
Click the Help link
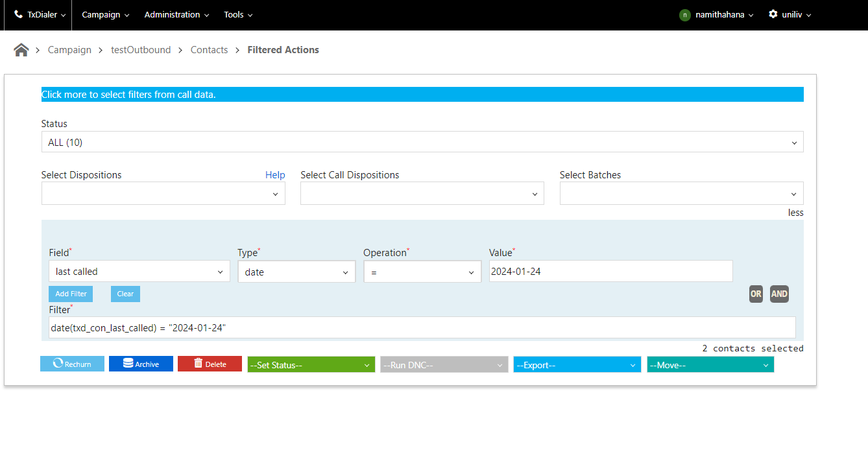[275, 175]
